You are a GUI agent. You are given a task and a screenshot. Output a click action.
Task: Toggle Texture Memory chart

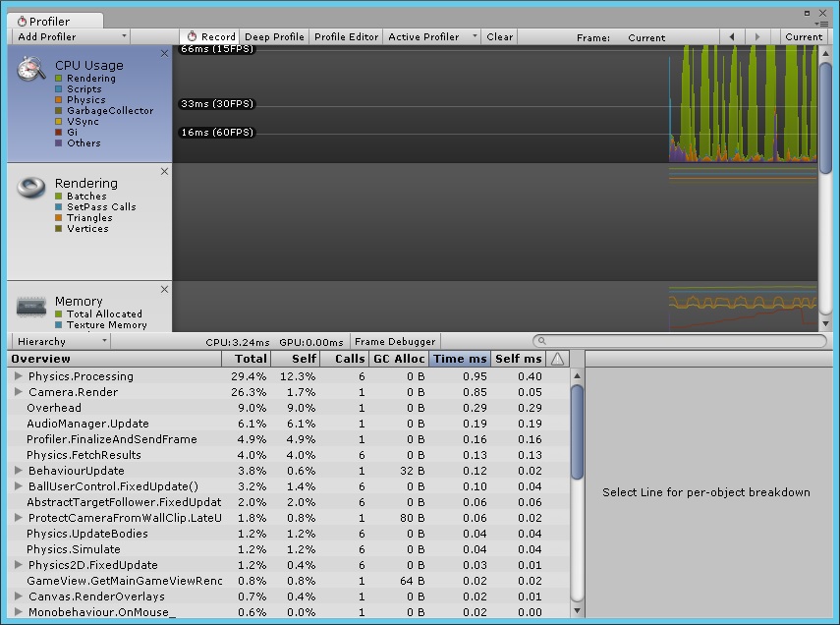[x=58, y=325]
